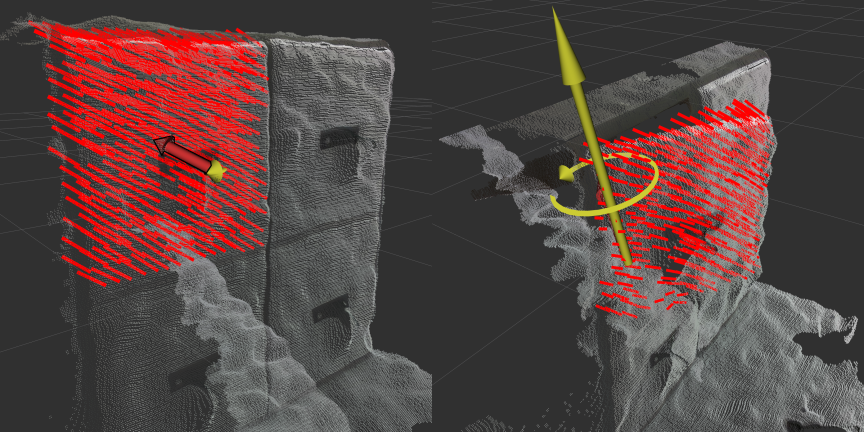
Task: Click vertical seam between the cabinet doors
Action: pos(269,200)
